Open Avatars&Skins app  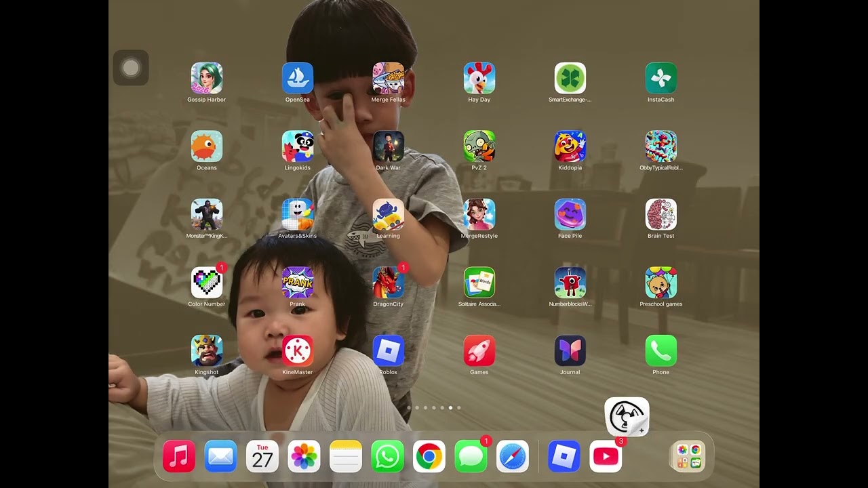coord(298,215)
